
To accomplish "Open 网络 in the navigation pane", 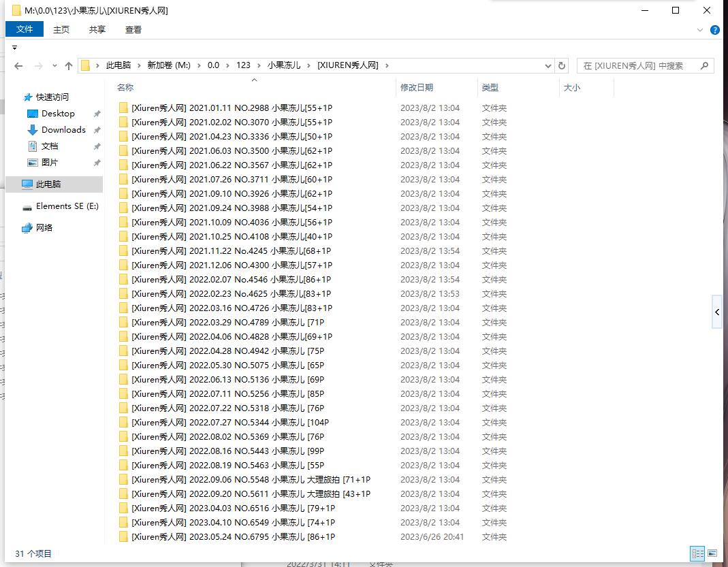I will click(x=44, y=228).
